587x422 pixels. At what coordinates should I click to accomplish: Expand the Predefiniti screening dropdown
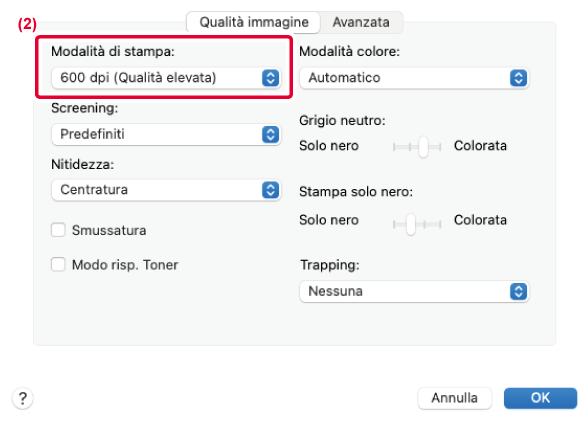coord(166,134)
